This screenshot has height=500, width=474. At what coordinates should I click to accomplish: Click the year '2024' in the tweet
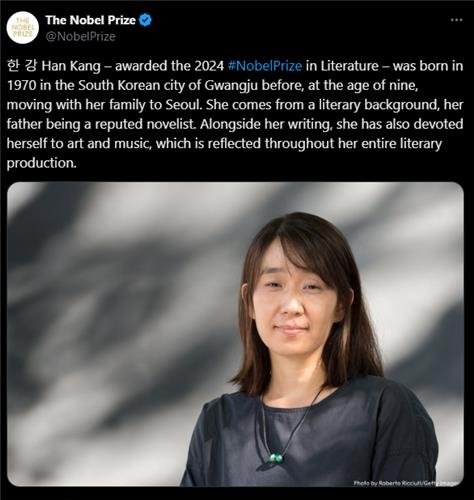pos(209,66)
